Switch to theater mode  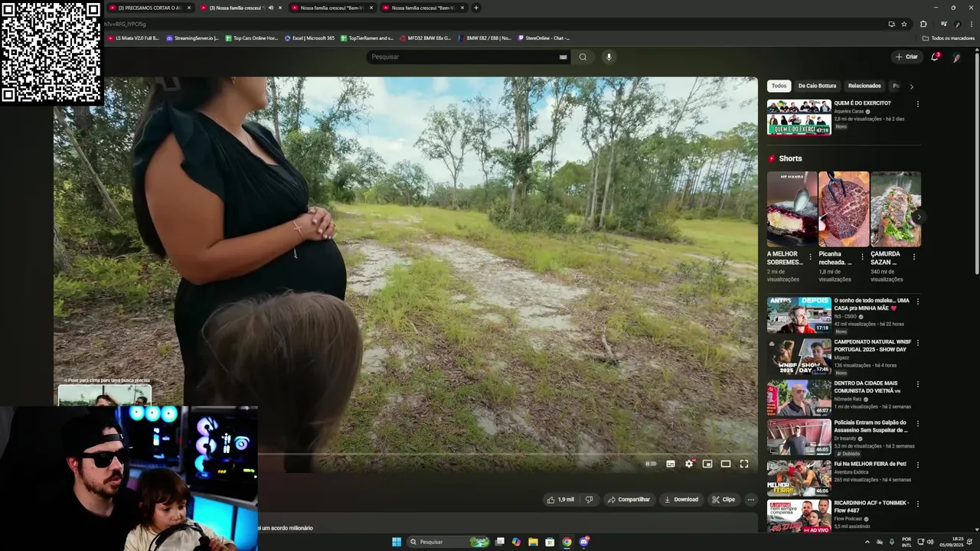726,464
